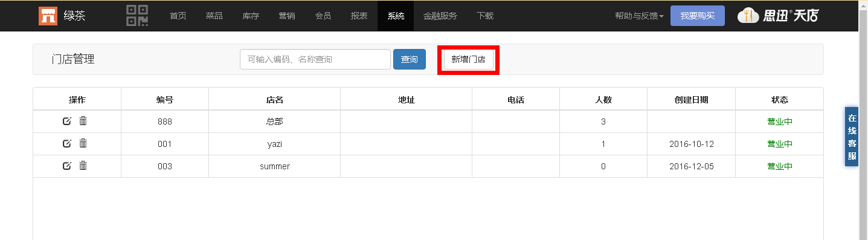Screen dimensions: 868x240
Task: Open the 营销 menu
Action: pyautogui.click(x=286, y=16)
